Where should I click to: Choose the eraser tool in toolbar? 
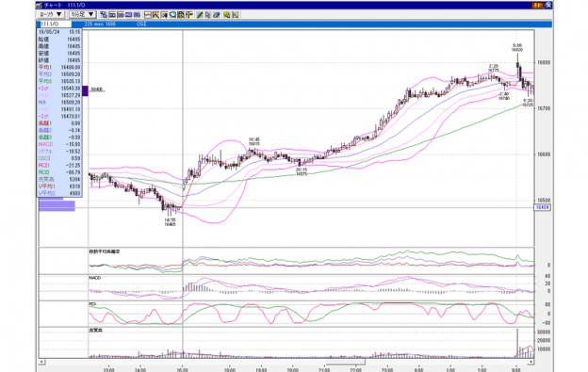(217, 15)
